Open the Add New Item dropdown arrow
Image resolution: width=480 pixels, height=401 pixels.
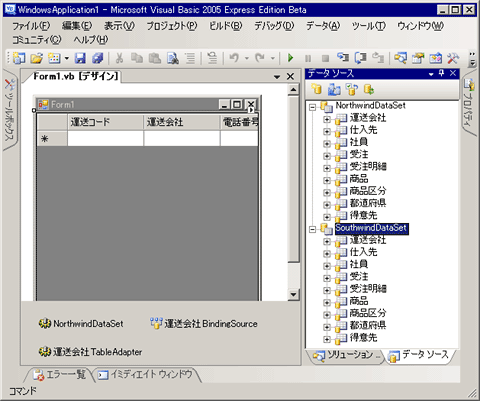pyautogui.click(x=67, y=59)
